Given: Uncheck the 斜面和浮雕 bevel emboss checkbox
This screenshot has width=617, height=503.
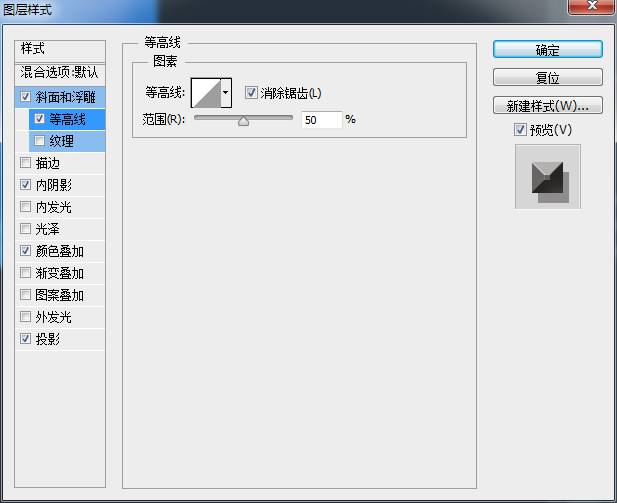Looking at the screenshot, I should [25, 98].
